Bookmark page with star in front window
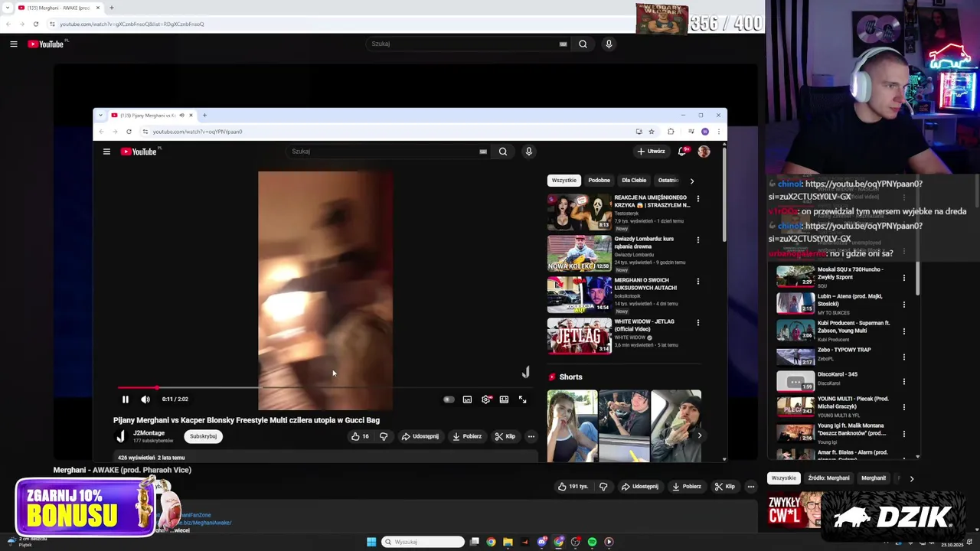 (x=652, y=132)
